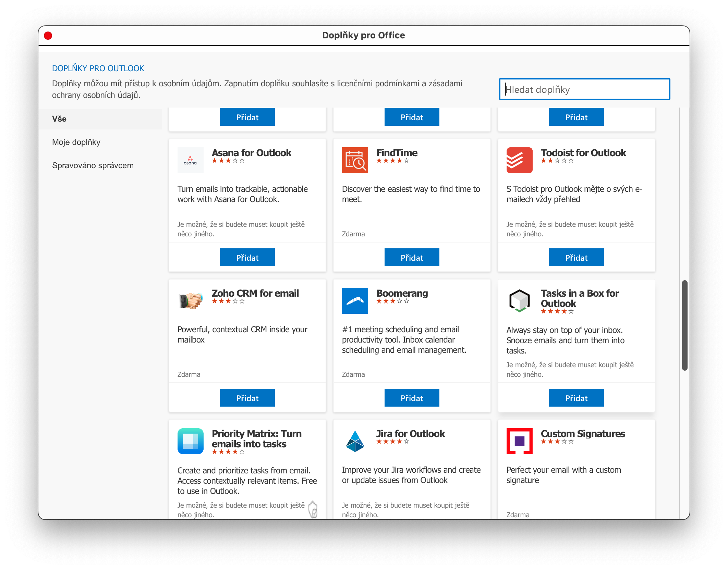Select the Vše category

59,119
